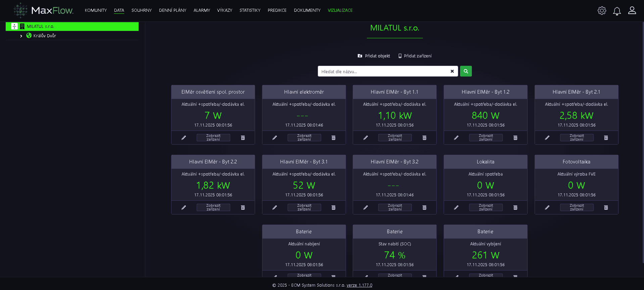Viewport: 644px width, 290px height.
Task: Select MILATUL s.r.o. in the tree
Action: pyautogui.click(x=72, y=27)
